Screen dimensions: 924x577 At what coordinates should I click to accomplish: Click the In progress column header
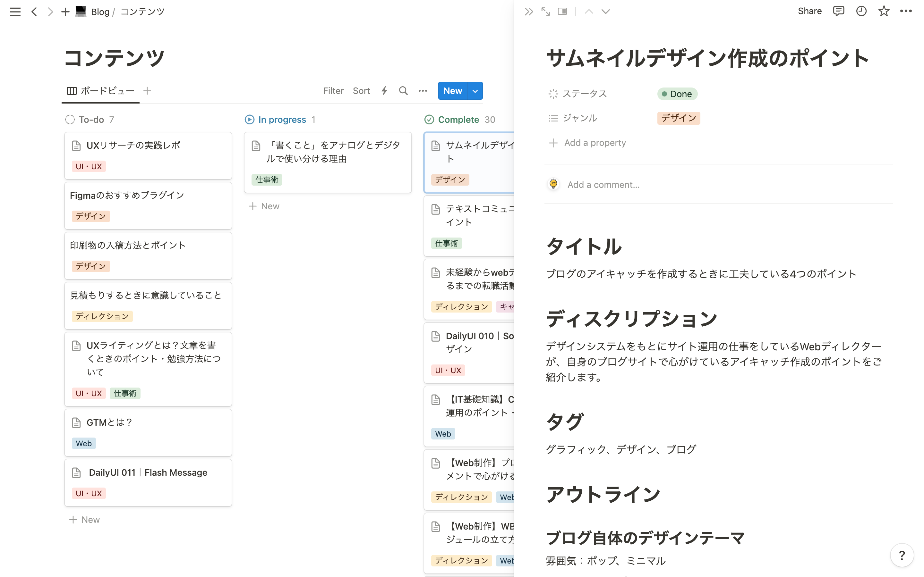(x=281, y=119)
